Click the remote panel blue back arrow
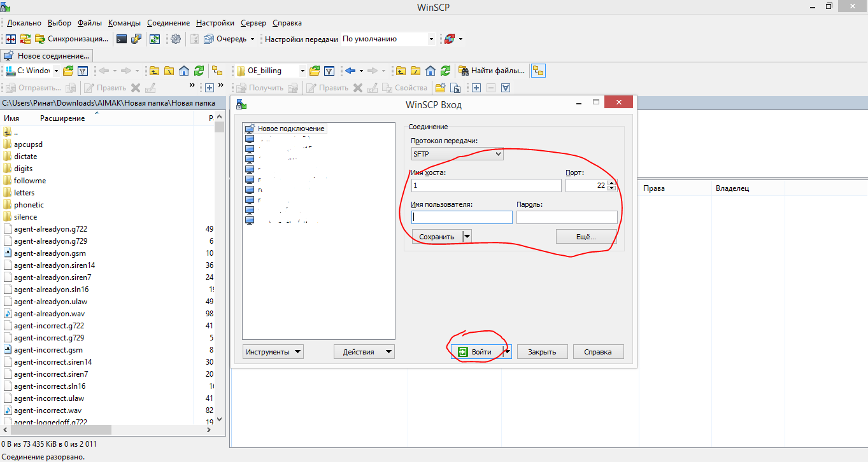868x462 pixels. click(x=349, y=71)
